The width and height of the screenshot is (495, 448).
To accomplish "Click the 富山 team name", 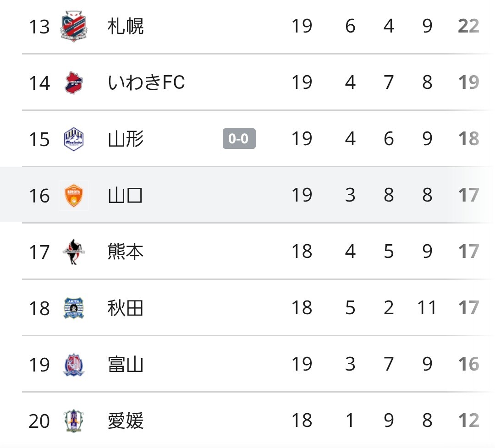I will tap(126, 364).
